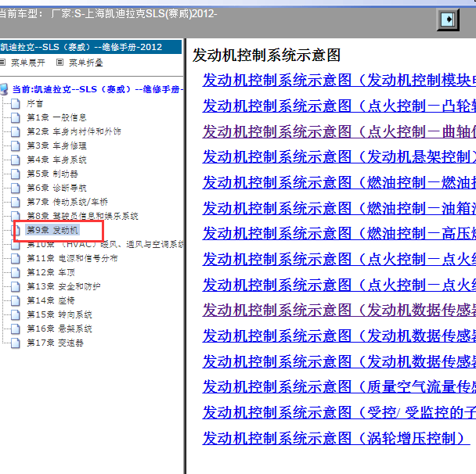Viewport: 476px width, 474px height.
Task: Click the page icon beside 第15章 转向系统
Action: tap(15, 314)
